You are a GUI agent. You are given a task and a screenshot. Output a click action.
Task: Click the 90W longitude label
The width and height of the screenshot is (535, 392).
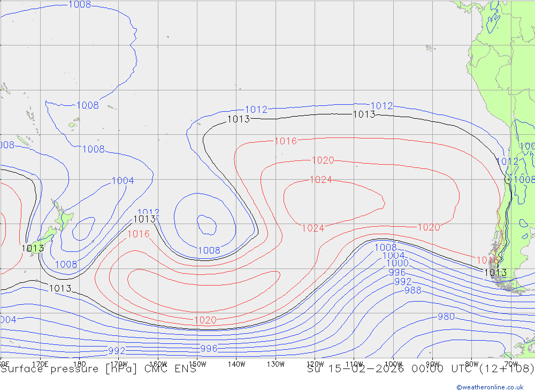click(433, 364)
